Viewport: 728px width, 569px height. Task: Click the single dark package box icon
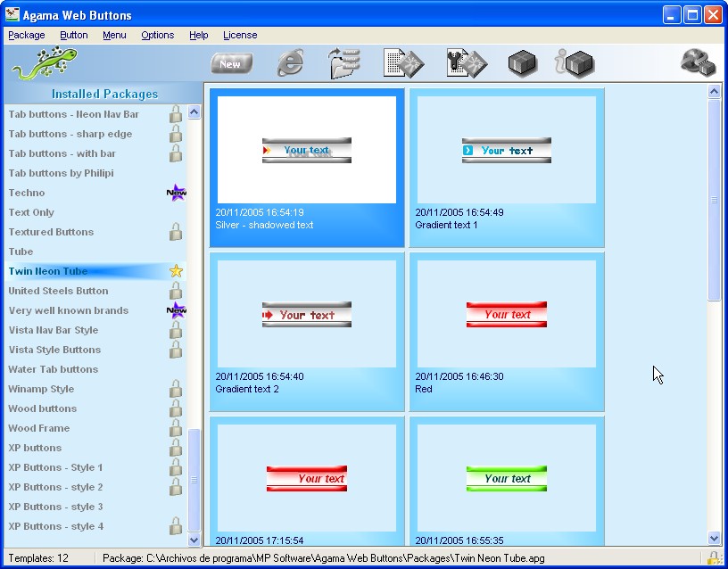click(x=522, y=63)
